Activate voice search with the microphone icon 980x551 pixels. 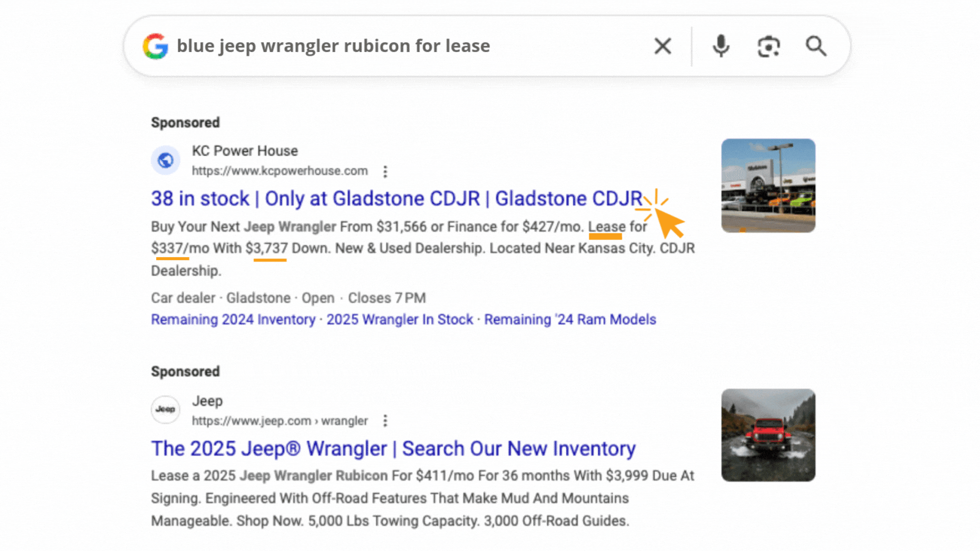(720, 45)
